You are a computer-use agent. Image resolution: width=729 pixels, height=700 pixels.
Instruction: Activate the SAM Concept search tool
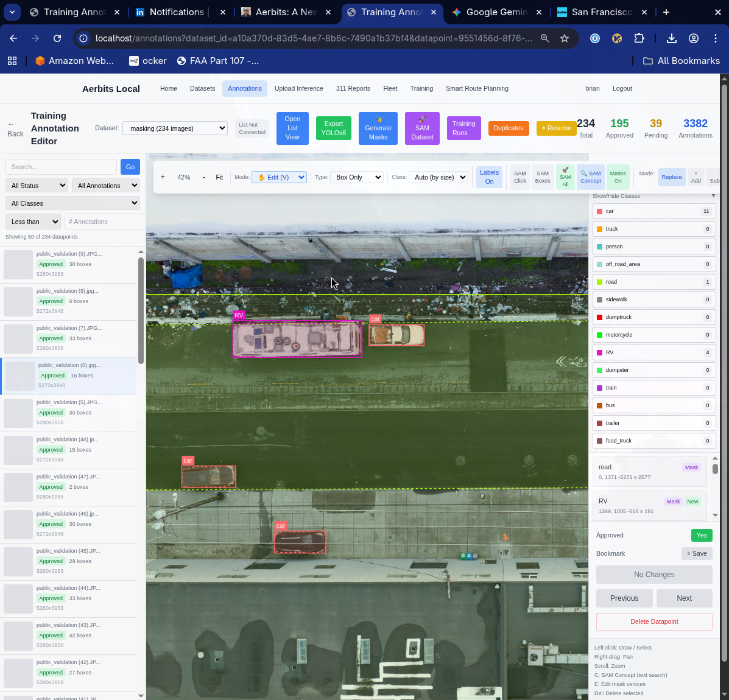point(590,177)
